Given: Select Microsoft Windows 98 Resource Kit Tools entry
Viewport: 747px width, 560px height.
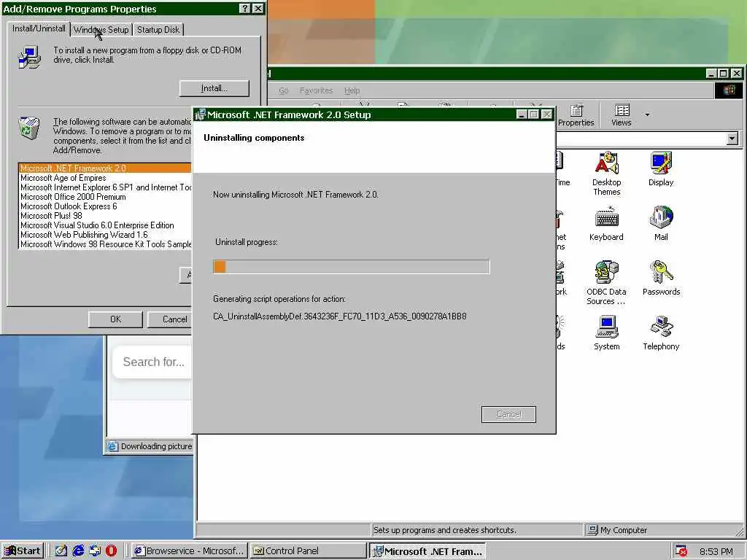Looking at the screenshot, I should (105, 244).
